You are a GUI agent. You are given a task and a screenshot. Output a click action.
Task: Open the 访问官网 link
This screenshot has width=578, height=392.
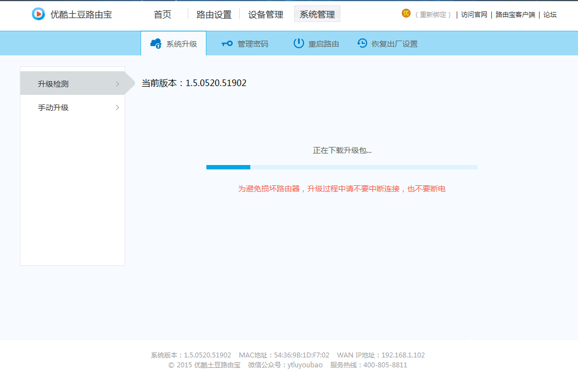tap(474, 15)
